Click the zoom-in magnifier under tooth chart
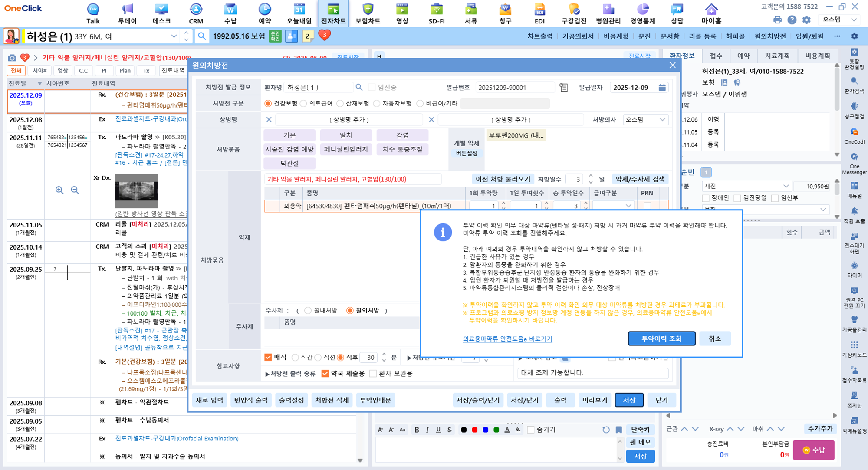Image resolution: width=868 pixels, height=470 pixels. [x=59, y=190]
